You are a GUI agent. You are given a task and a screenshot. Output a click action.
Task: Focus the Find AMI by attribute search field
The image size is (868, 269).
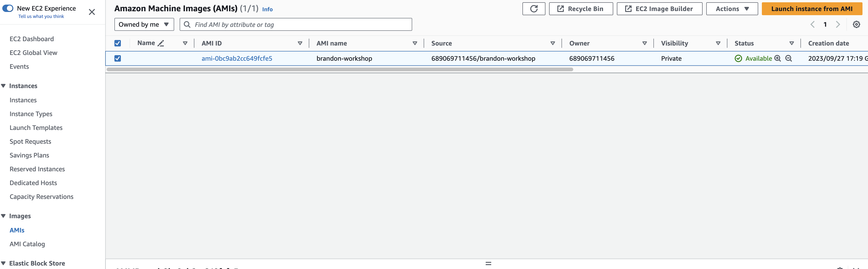pyautogui.click(x=295, y=24)
